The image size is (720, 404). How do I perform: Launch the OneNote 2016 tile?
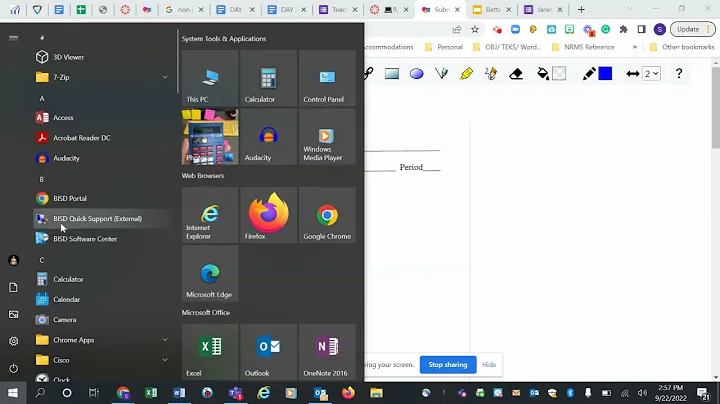point(327,352)
